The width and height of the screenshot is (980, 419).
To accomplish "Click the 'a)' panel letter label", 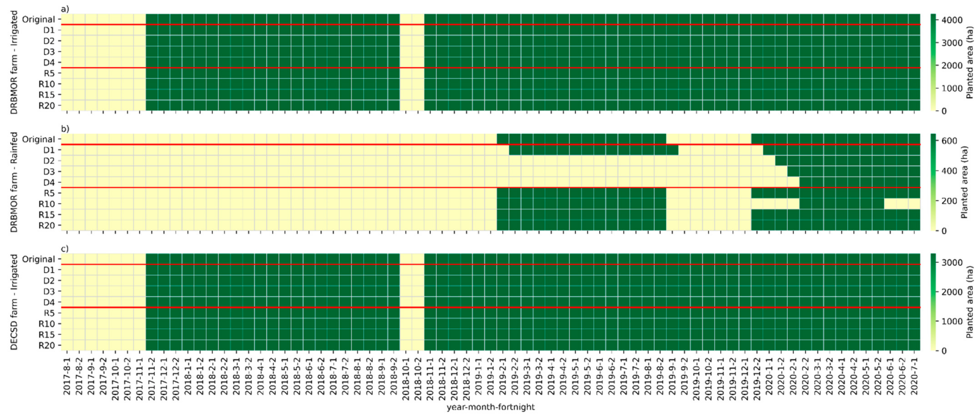I will click(x=65, y=9).
